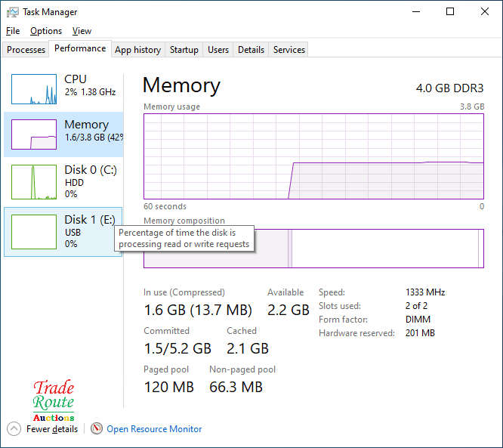Click the Memory composition bar
Viewport: 503px width, 448px height.
pos(378,249)
